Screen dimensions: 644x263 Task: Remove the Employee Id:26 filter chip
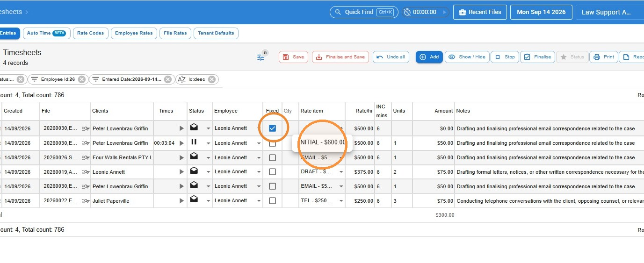[x=82, y=79]
